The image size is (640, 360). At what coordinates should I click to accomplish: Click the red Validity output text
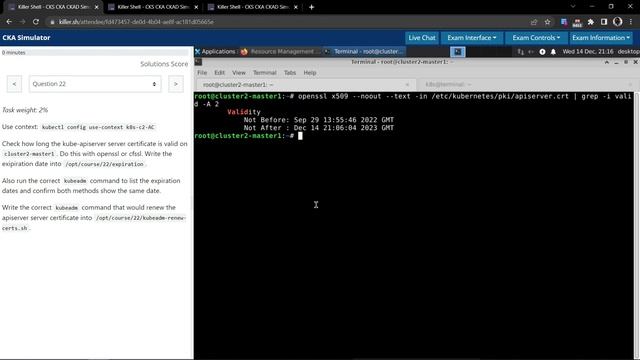(x=244, y=112)
